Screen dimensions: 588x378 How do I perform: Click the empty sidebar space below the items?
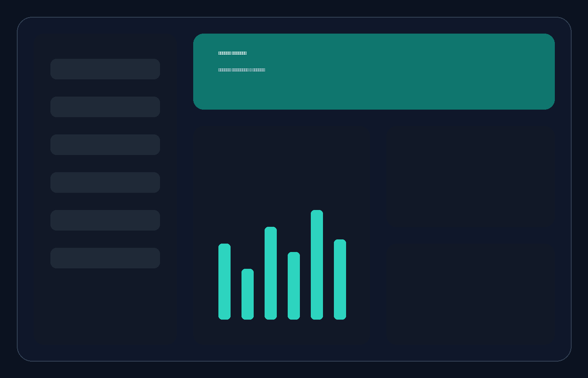105,307
